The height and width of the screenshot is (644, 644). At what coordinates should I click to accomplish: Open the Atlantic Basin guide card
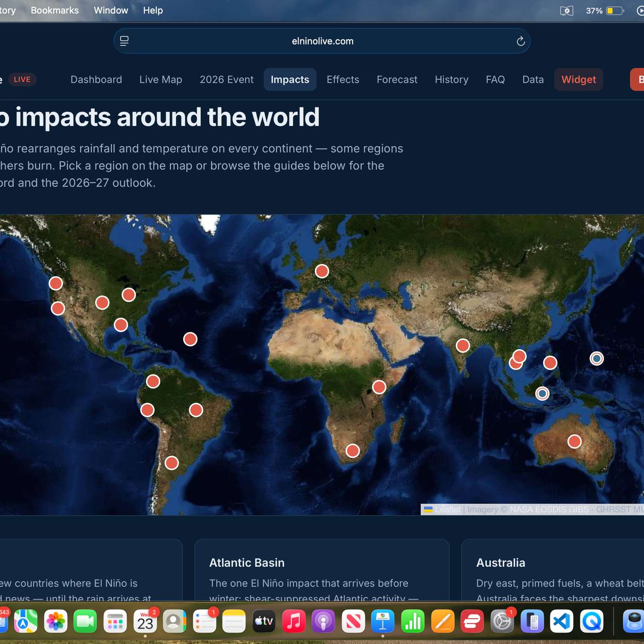point(322,570)
